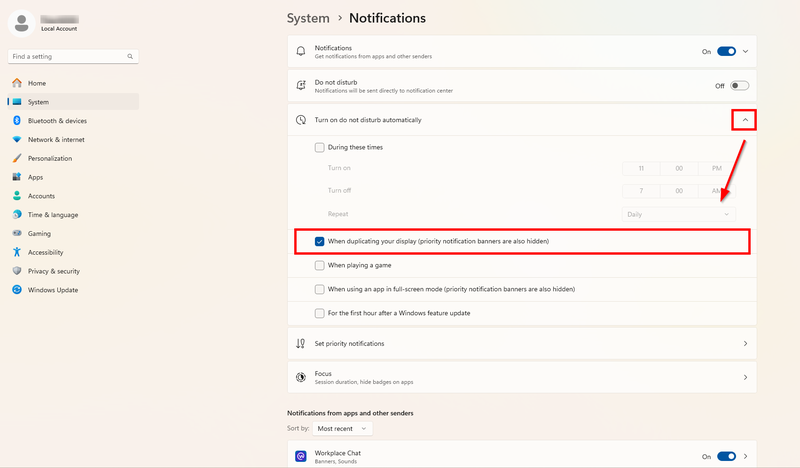Check the During these times checkbox
Image resolution: width=800 pixels, height=468 pixels.
(x=319, y=147)
